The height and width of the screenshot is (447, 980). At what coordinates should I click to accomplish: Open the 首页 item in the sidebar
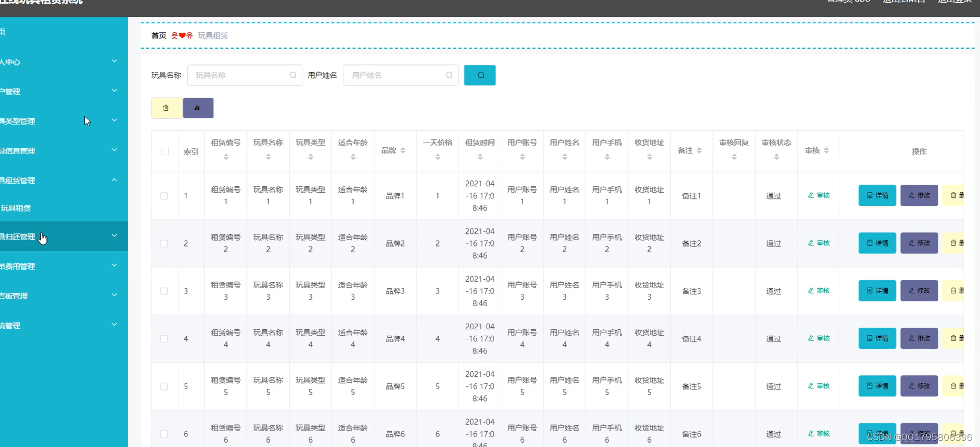pyautogui.click(x=64, y=32)
